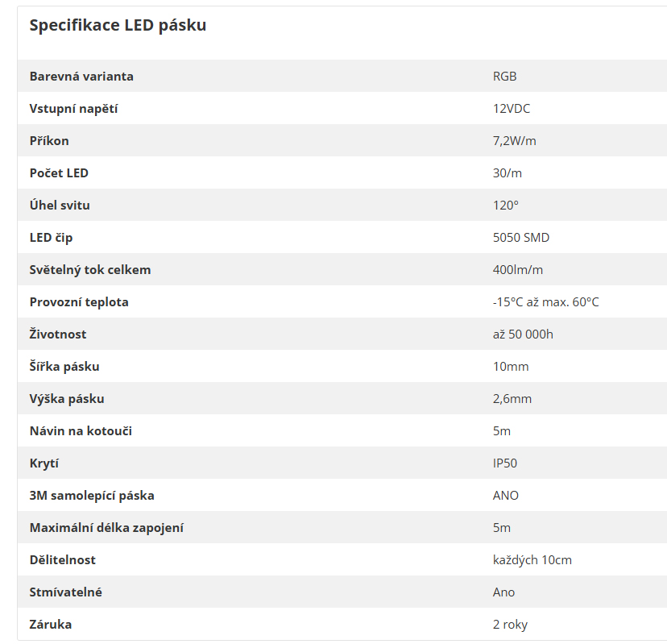Select the "Vstupní napětí" label
This screenshot has width=667, height=644.
(x=73, y=109)
